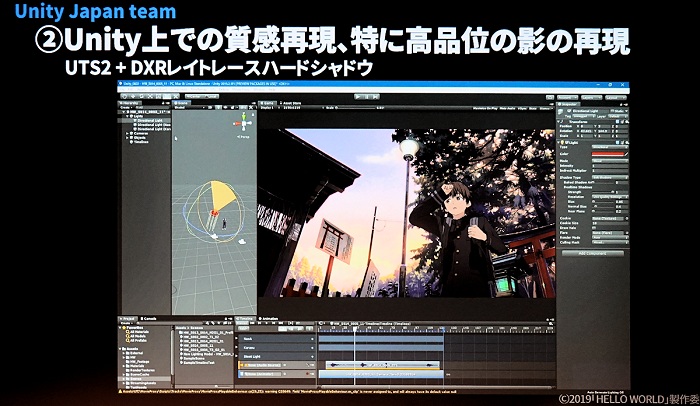
Task: Adjust the shadow Bias slider
Action: click(603, 201)
